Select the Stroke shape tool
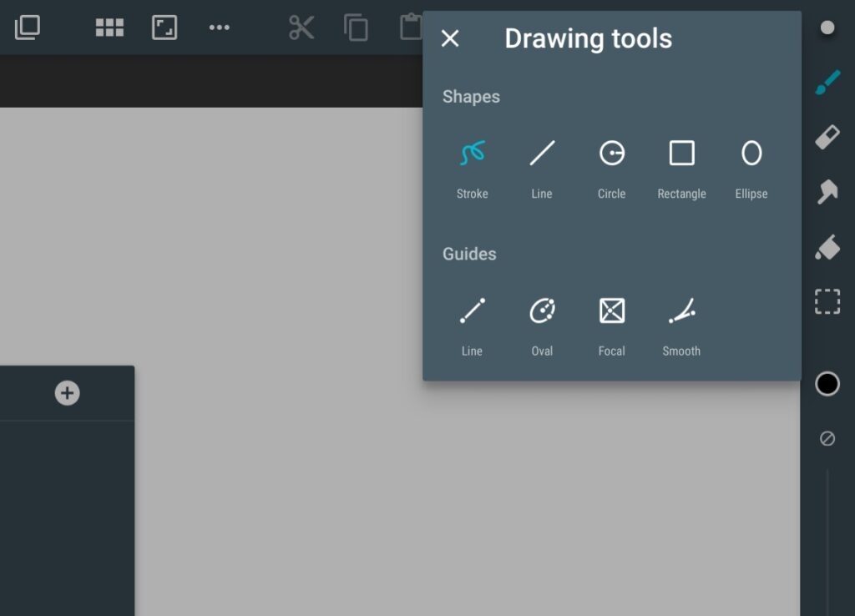This screenshot has width=855, height=616. 473,169
